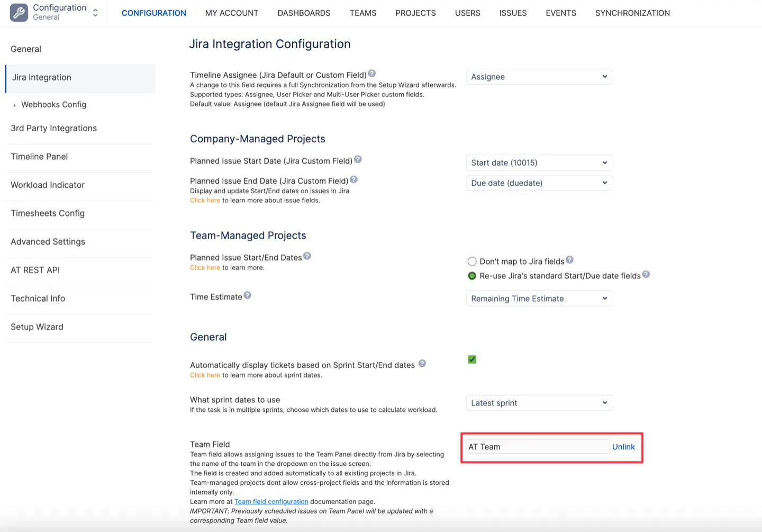Select Don't map to Jira fields radio button
The width and height of the screenshot is (762, 532).
tap(472, 262)
